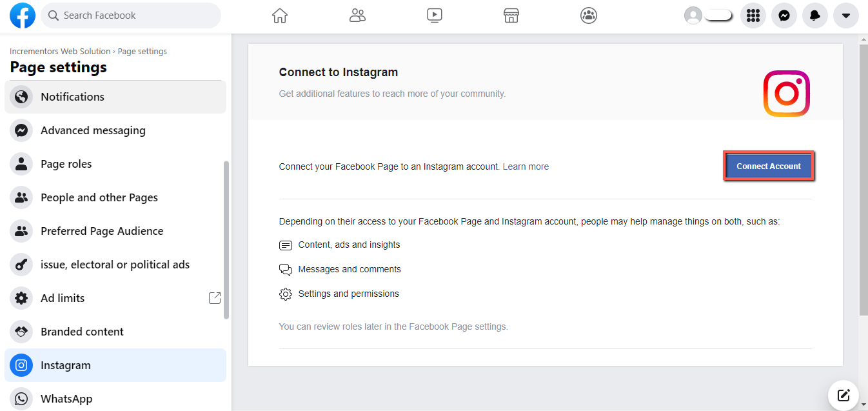Click the People and other Pages icon
The width and height of the screenshot is (868, 411).
[x=21, y=197]
